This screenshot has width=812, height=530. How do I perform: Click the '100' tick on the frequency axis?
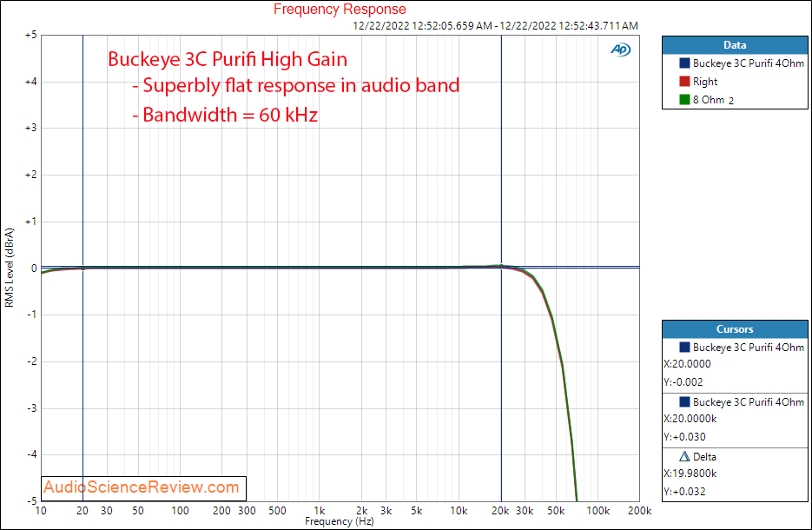click(x=181, y=511)
